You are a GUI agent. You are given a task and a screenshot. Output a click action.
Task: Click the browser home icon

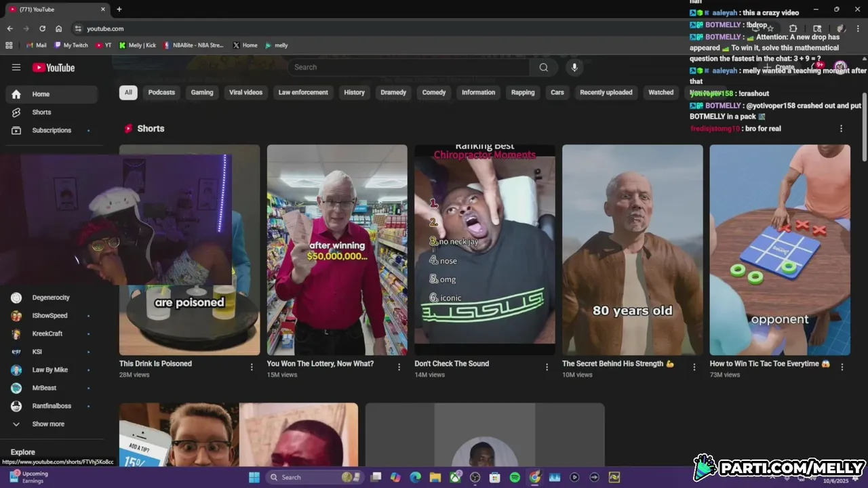59,28
